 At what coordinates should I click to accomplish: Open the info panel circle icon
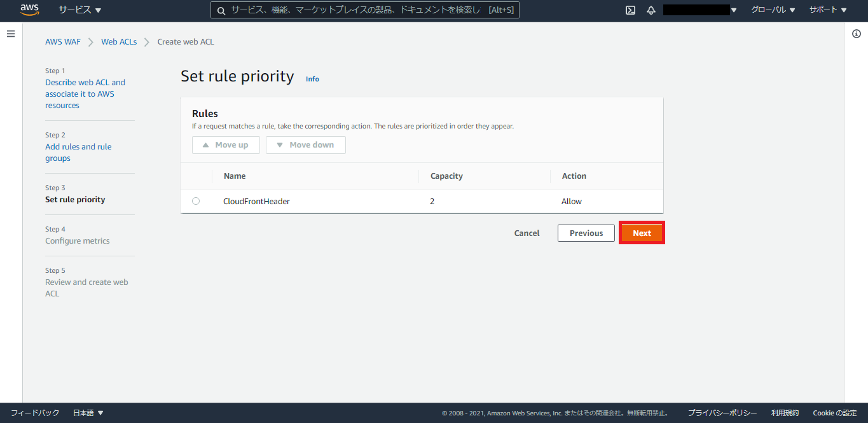(856, 34)
